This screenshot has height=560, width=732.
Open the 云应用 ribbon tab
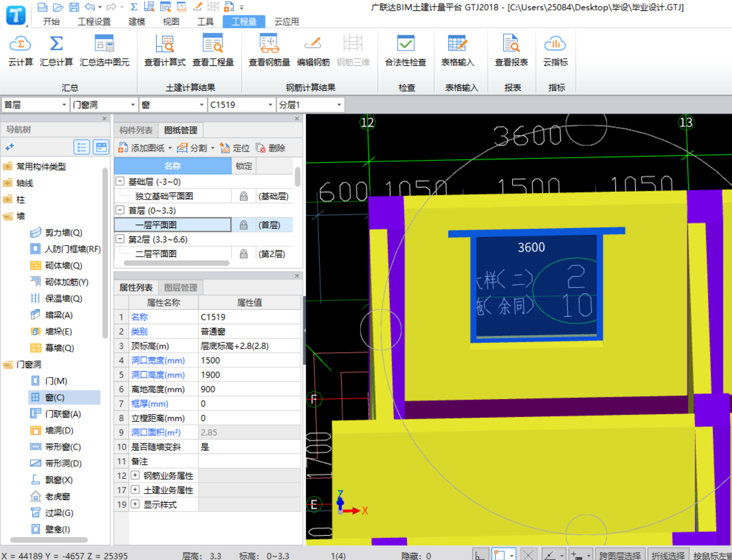(x=287, y=21)
